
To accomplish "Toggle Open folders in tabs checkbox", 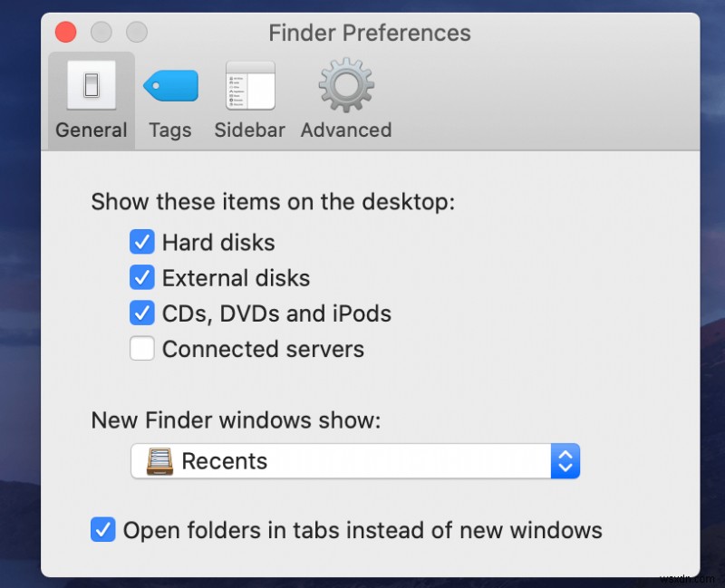I will click(103, 530).
